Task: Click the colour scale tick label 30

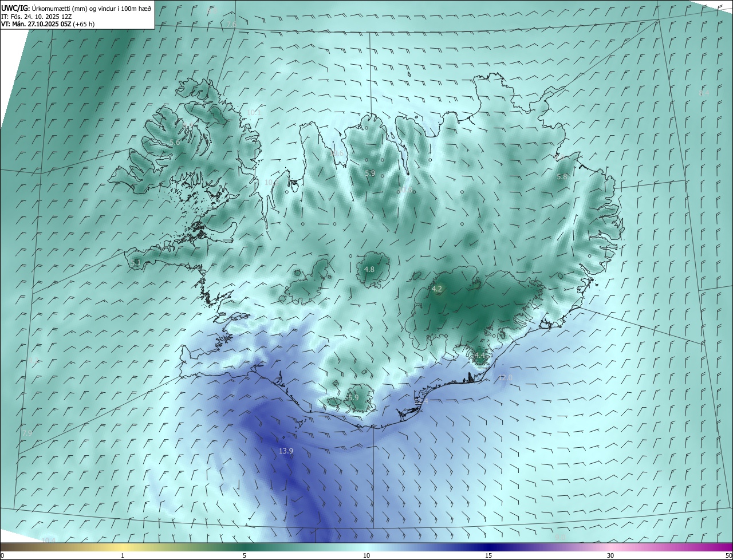Action: [610, 555]
